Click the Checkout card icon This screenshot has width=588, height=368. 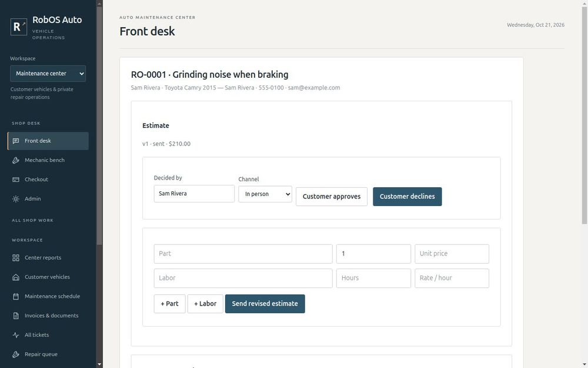16,180
